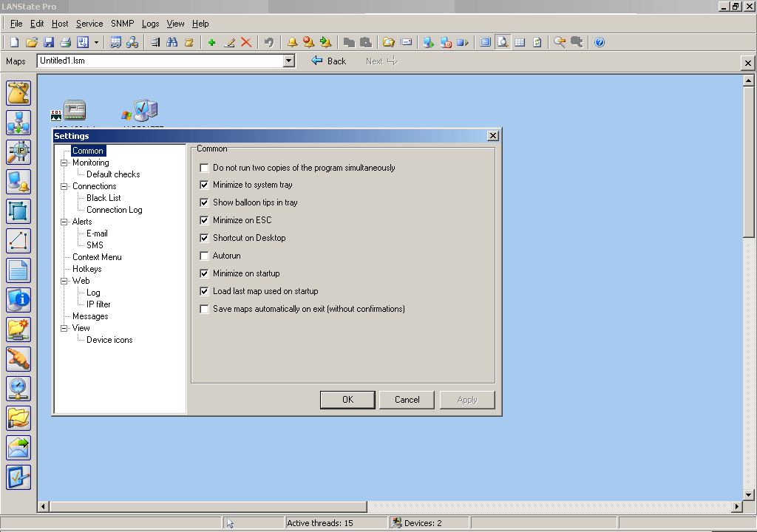The height and width of the screenshot is (532, 757).
Task: Click the Save floppy disk icon
Action: click(48, 42)
